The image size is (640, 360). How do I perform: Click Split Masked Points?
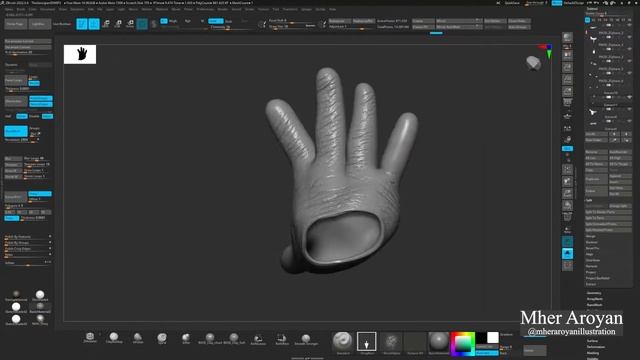pyautogui.click(x=608, y=230)
